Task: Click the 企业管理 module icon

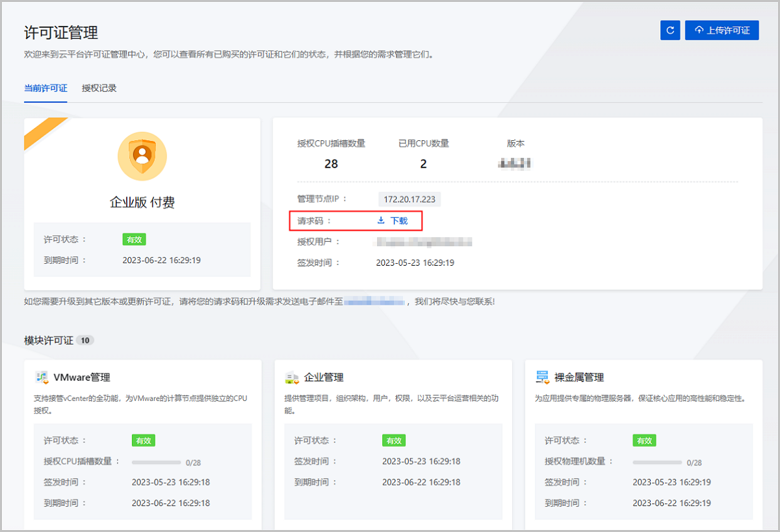Action: pyautogui.click(x=292, y=377)
